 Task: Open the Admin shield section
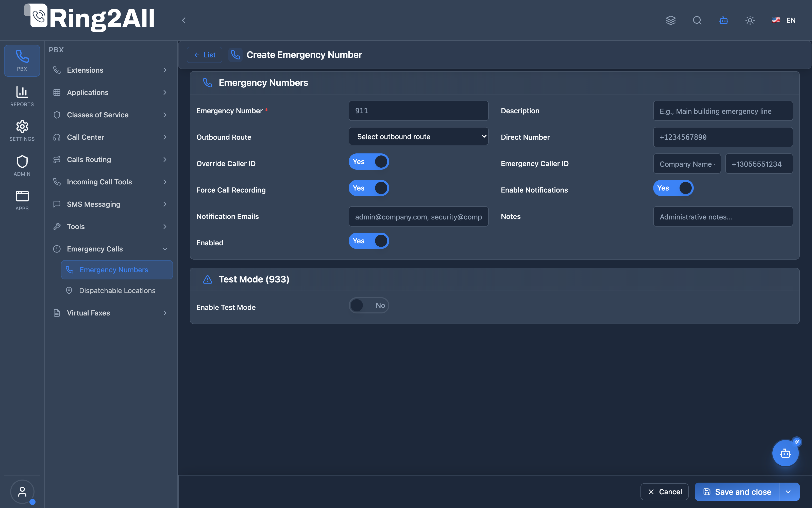click(x=22, y=166)
